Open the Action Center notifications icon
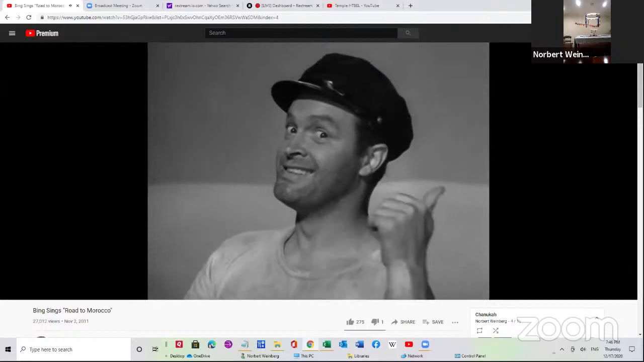The height and width of the screenshot is (362, 644). [x=632, y=349]
